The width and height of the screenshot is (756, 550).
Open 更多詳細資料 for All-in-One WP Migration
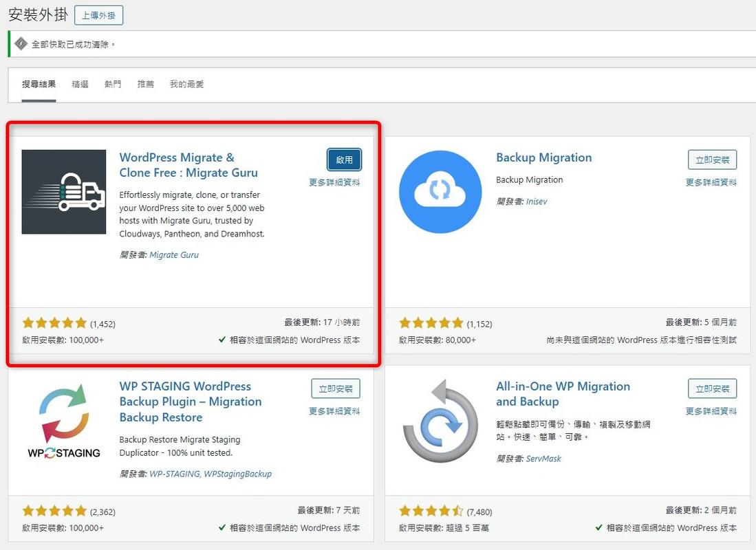point(711,411)
